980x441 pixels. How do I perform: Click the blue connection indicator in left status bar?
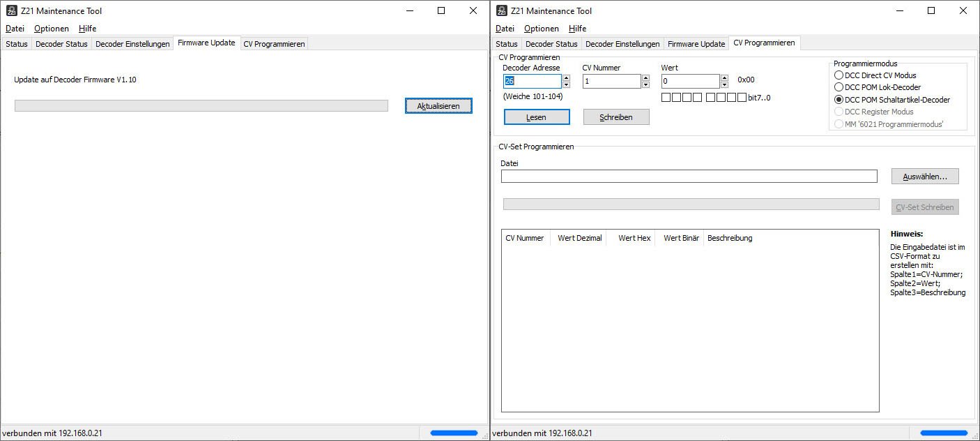tap(454, 433)
